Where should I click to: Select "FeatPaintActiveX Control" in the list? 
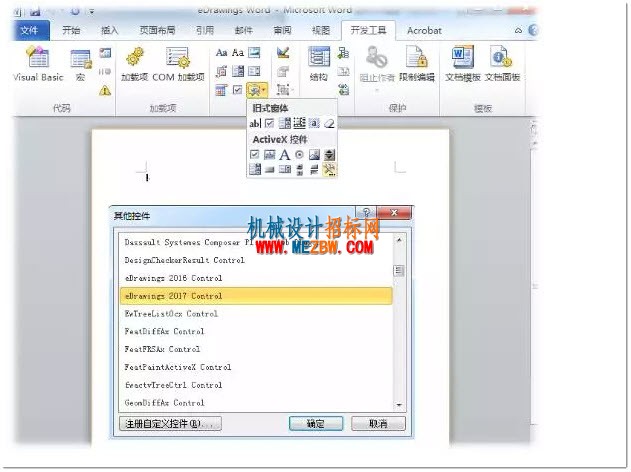(x=256, y=367)
